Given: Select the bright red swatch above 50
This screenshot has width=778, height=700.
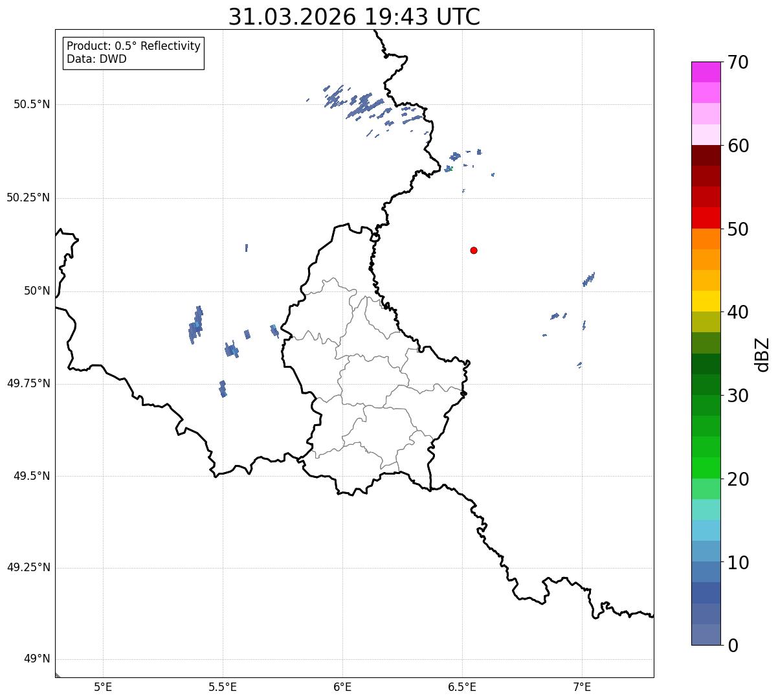Looking at the screenshot, I should pos(706,218).
